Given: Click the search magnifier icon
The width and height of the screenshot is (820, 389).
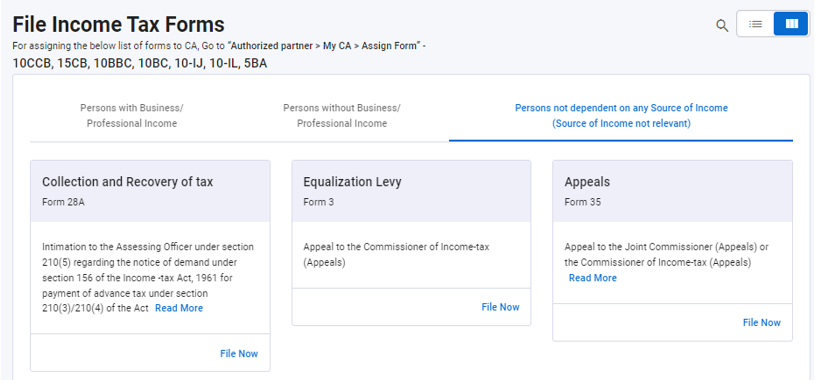Looking at the screenshot, I should 722,25.
